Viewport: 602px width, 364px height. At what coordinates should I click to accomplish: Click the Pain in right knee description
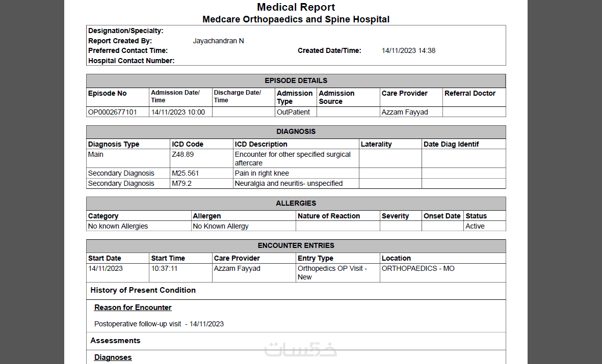pos(261,173)
